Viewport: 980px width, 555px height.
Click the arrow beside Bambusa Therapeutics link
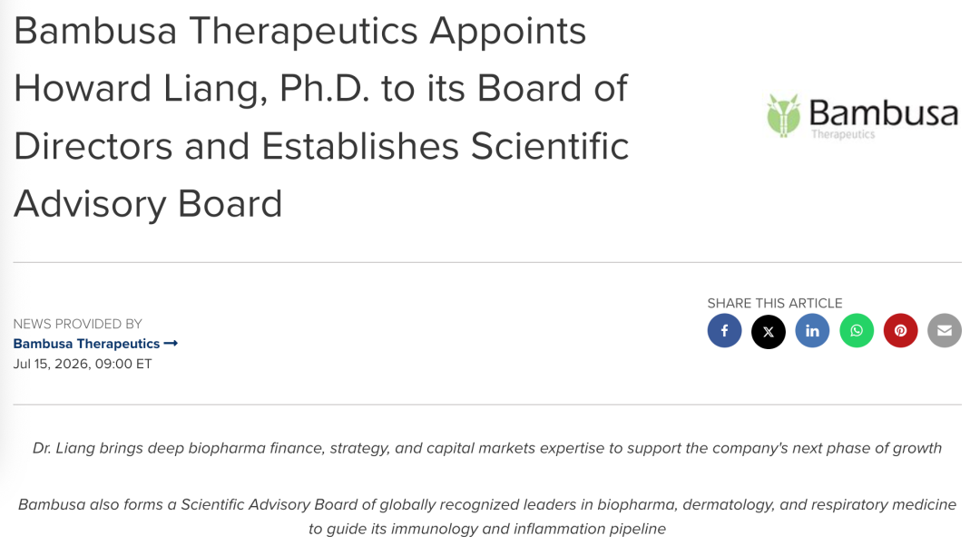[x=171, y=344]
